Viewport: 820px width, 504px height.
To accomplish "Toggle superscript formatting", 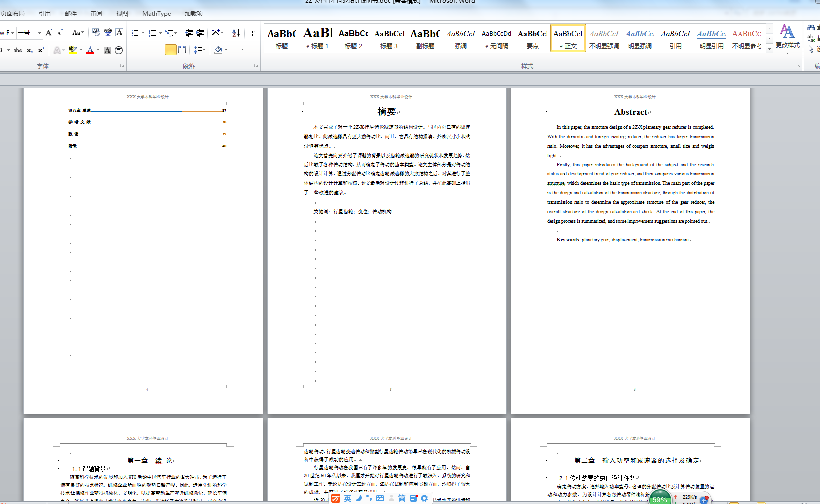I will (x=41, y=50).
